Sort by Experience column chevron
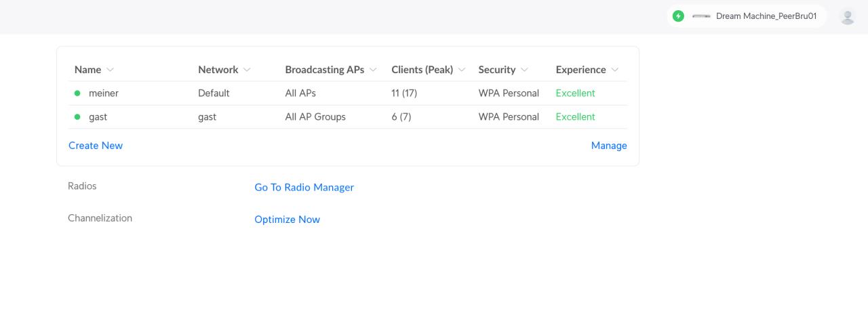 click(615, 70)
